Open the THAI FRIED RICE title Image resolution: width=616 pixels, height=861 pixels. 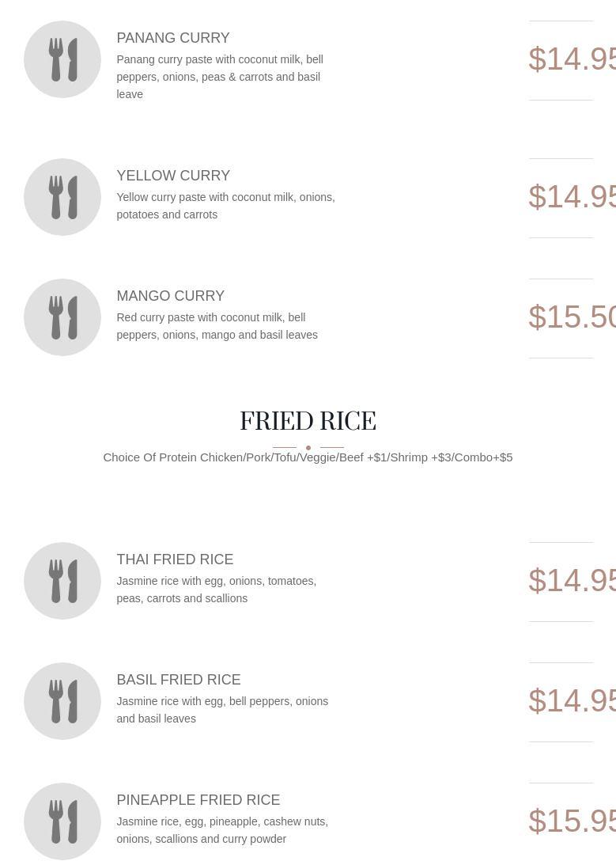click(175, 559)
